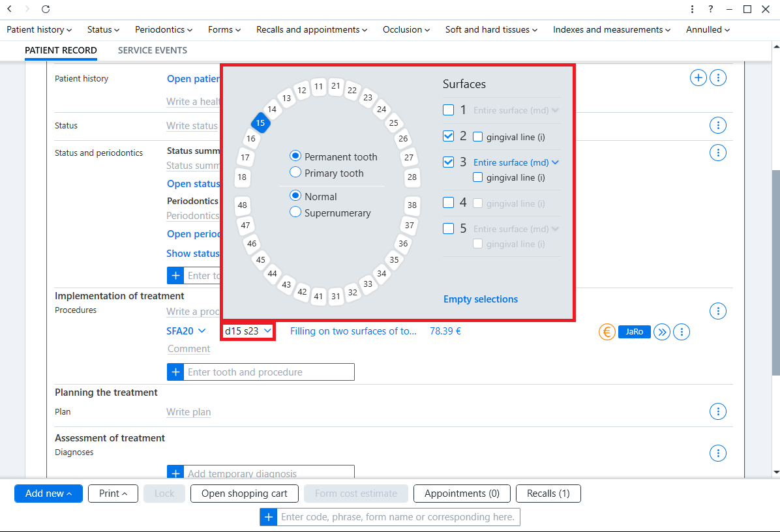
Task: Click the double-arrow icon next to JaRo
Action: [661, 332]
